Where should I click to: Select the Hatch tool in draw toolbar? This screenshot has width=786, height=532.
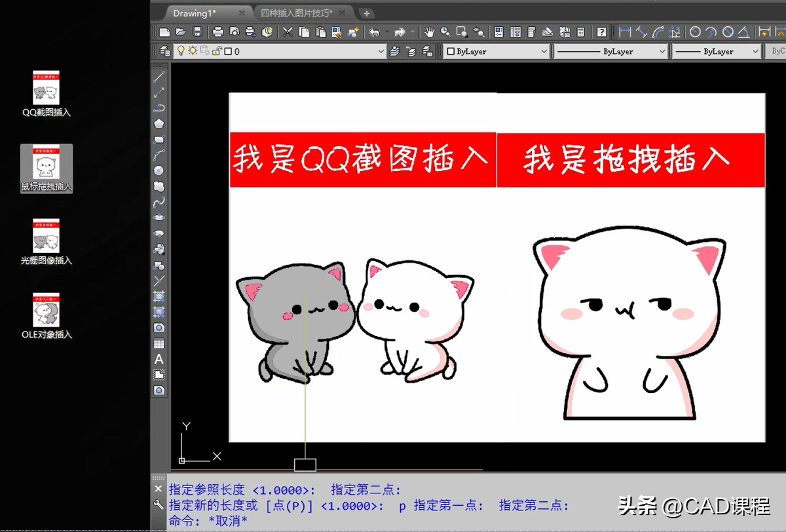159,297
